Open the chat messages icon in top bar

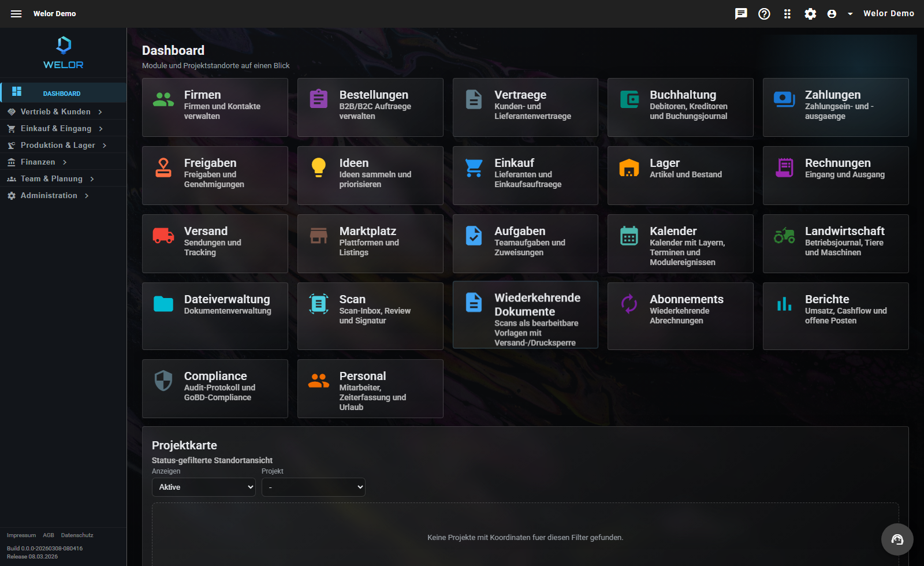click(x=741, y=13)
